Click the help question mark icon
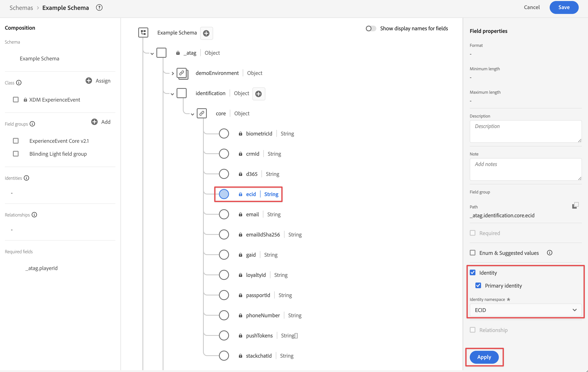 tap(99, 8)
